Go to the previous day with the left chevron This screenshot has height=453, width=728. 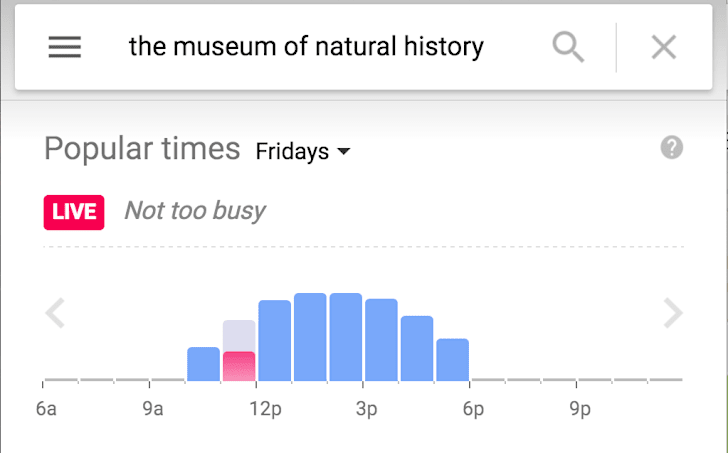click(55, 313)
